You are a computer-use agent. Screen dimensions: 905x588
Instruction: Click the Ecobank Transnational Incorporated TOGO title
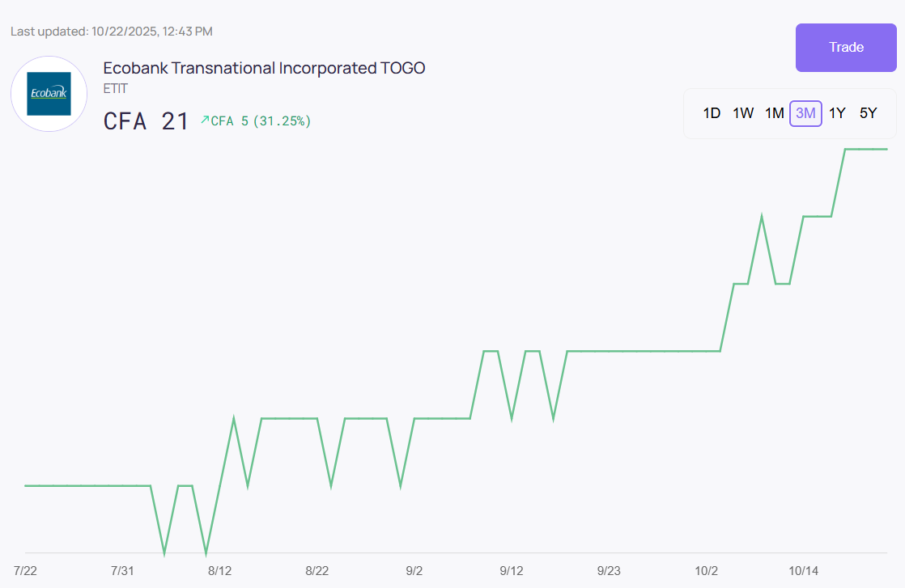click(x=264, y=68)
